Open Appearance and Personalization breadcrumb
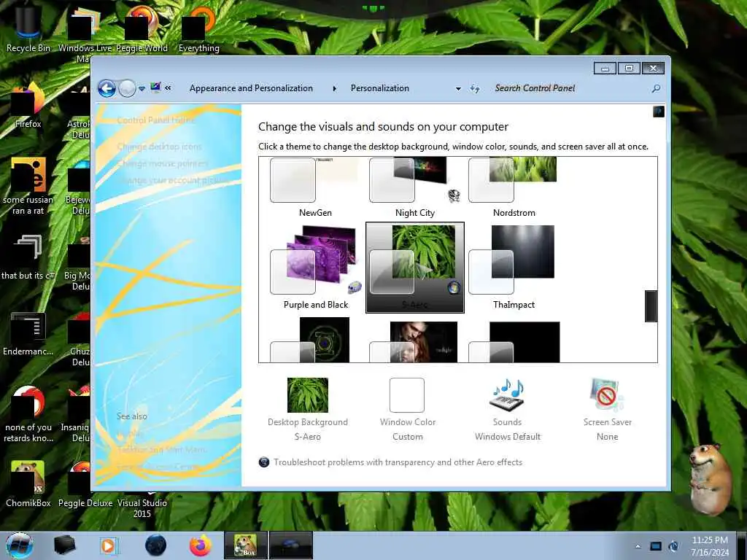Image resolution: width=747 pixels, height=560 pixels. click(251, 88)
